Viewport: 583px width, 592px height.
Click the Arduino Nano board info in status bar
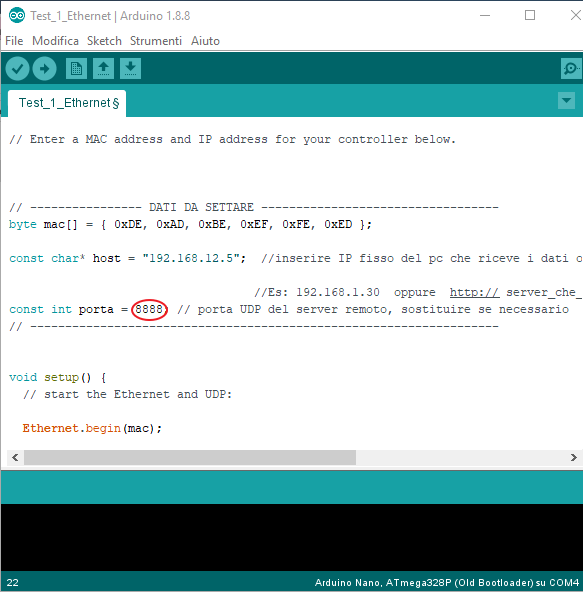(x=447, y=583)
